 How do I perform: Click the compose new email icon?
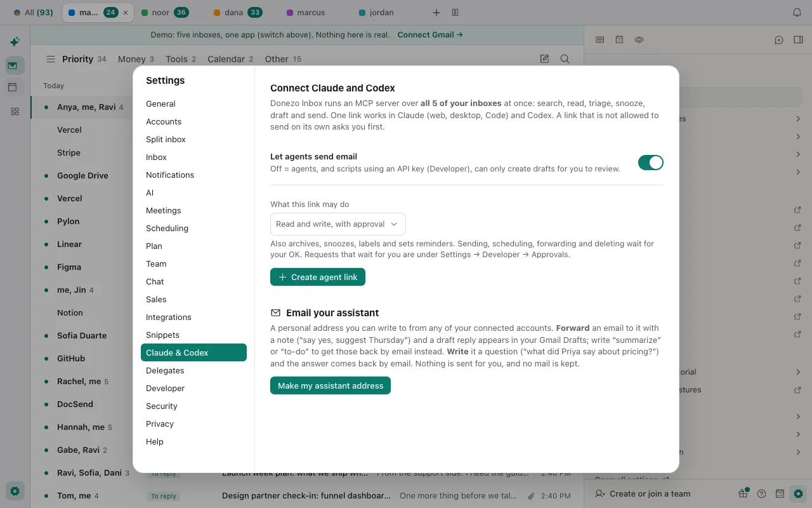point(544,59)
